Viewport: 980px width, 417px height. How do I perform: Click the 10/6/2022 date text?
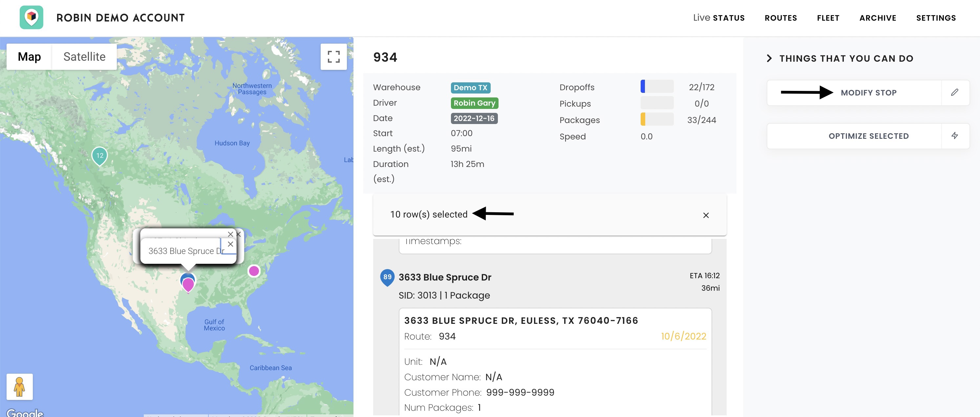683,336
